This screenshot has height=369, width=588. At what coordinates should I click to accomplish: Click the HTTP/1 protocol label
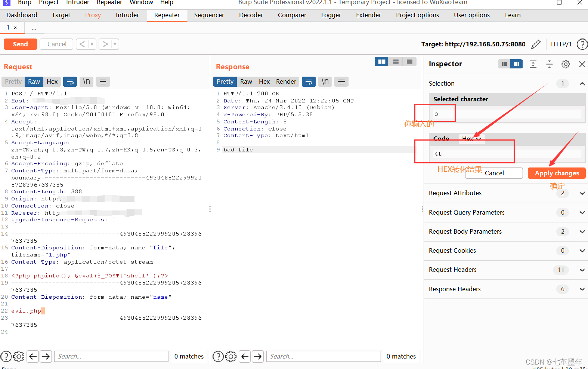[561, 44]
